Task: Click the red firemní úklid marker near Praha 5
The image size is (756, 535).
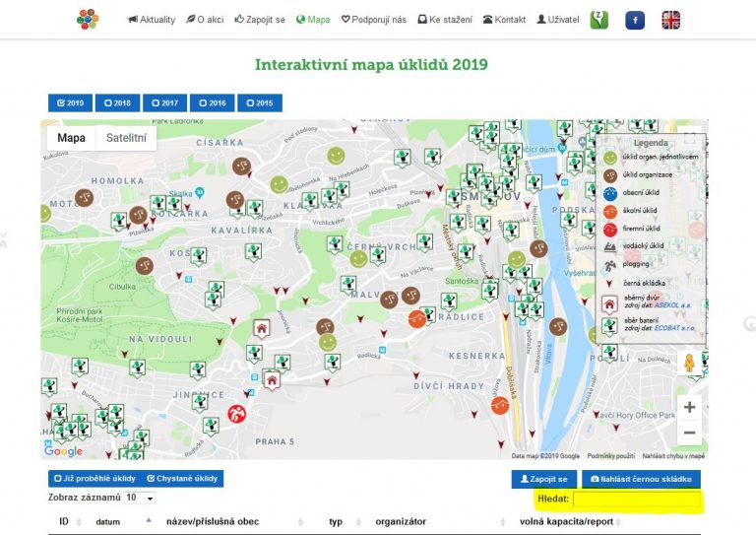Action: click(x=237, y=415)
